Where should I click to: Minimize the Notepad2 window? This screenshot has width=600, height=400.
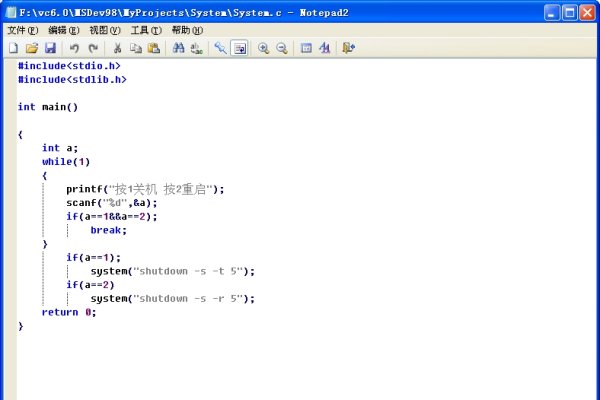click(x=551, y=13)
